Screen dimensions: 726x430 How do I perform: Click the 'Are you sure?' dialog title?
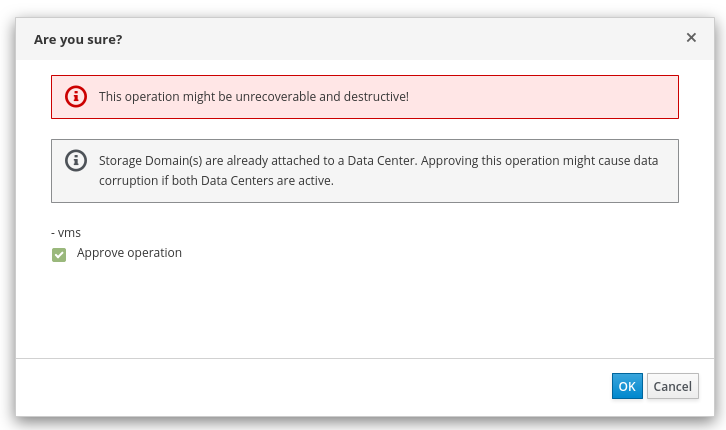pos(78,39)
